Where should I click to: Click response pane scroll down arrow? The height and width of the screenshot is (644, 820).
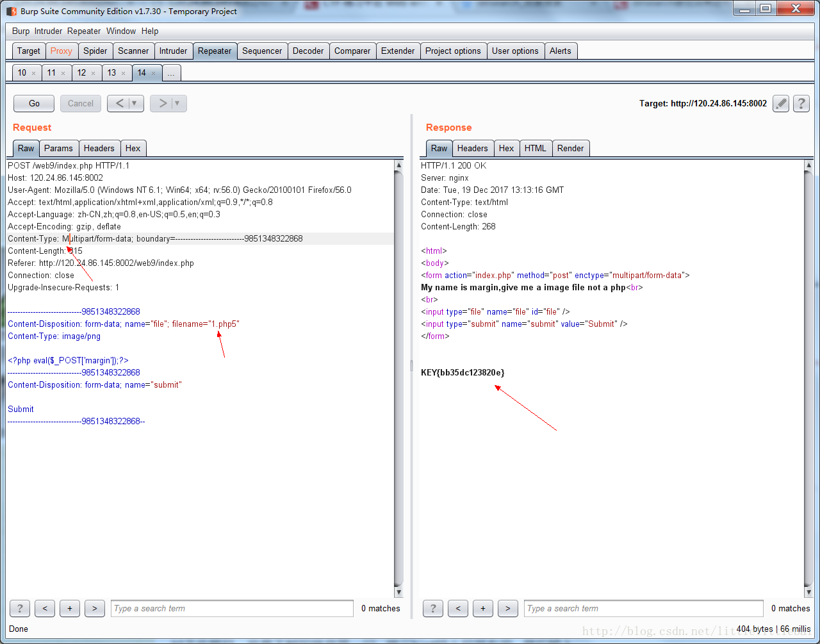pyautogui.click(x=809, y=592)
